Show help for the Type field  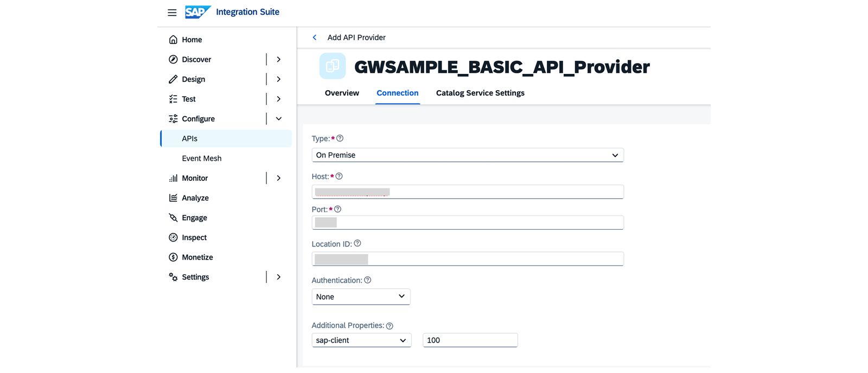[340, 138]
